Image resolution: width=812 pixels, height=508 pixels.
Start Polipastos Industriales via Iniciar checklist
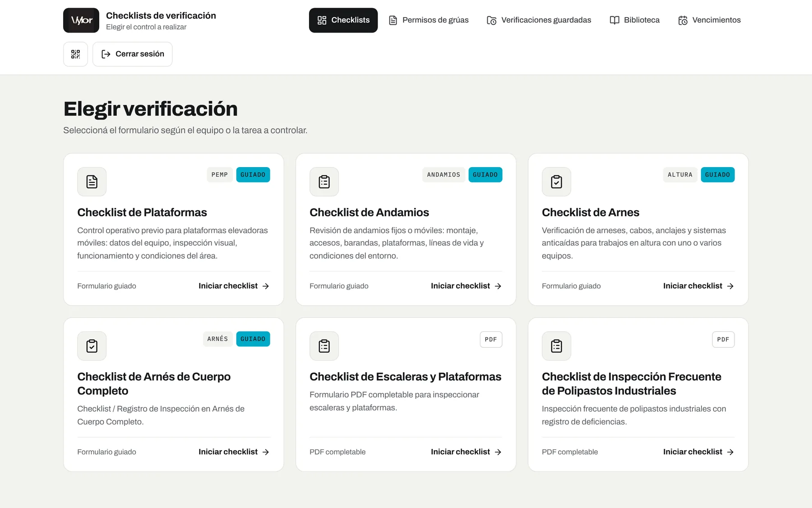[x=699, y=452]
